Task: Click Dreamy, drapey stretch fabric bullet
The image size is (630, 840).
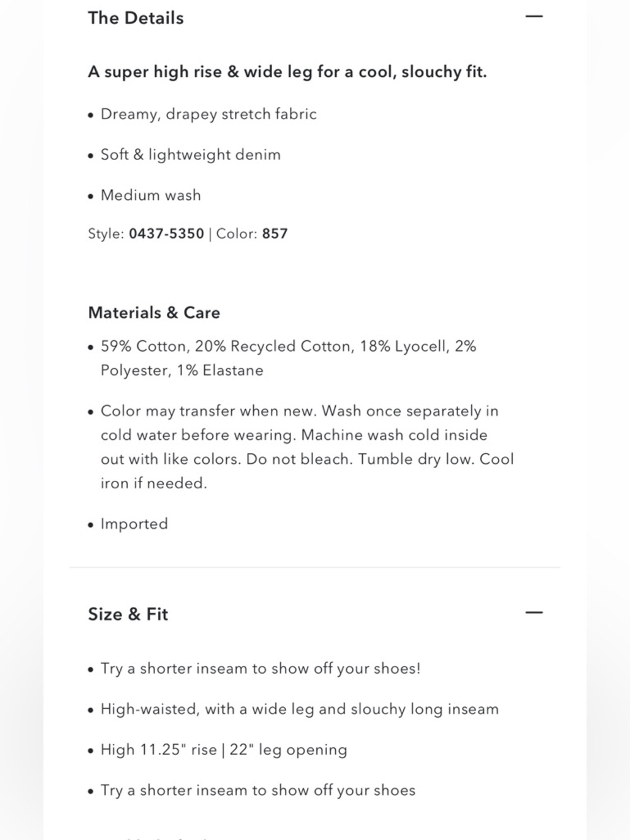Action: coord(209,115)
